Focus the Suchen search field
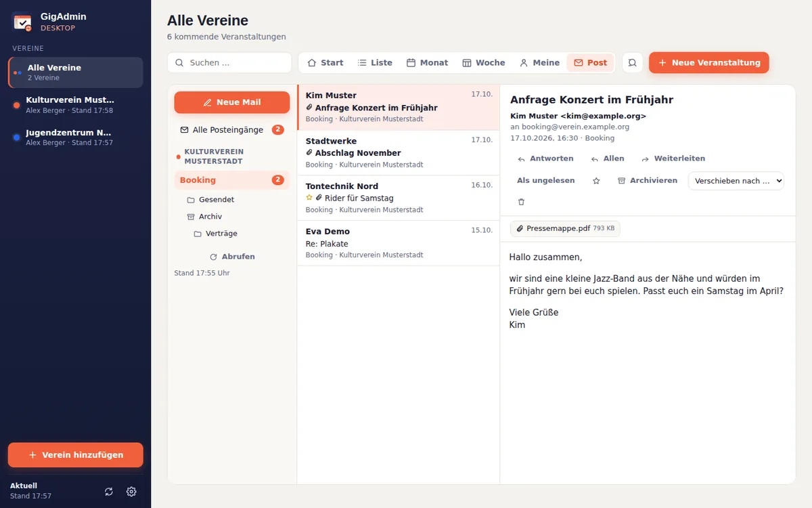 (x=229, y=62)
